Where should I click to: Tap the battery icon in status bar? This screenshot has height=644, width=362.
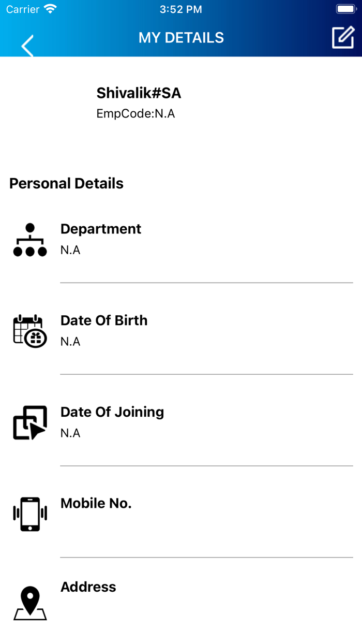tap(345, 9)
